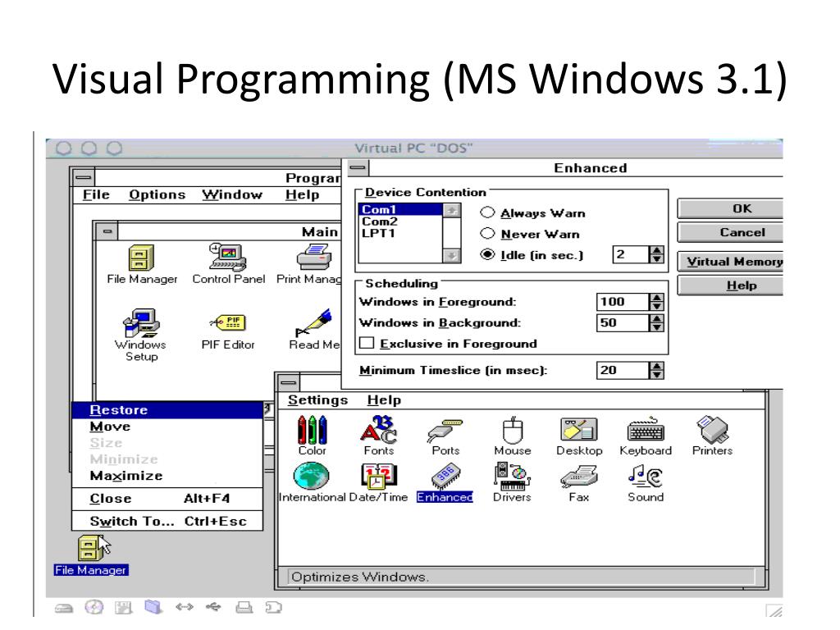Click the Virtual PC CD drive icon
Screen dimensions: 840x630
(x=94, y=607)
